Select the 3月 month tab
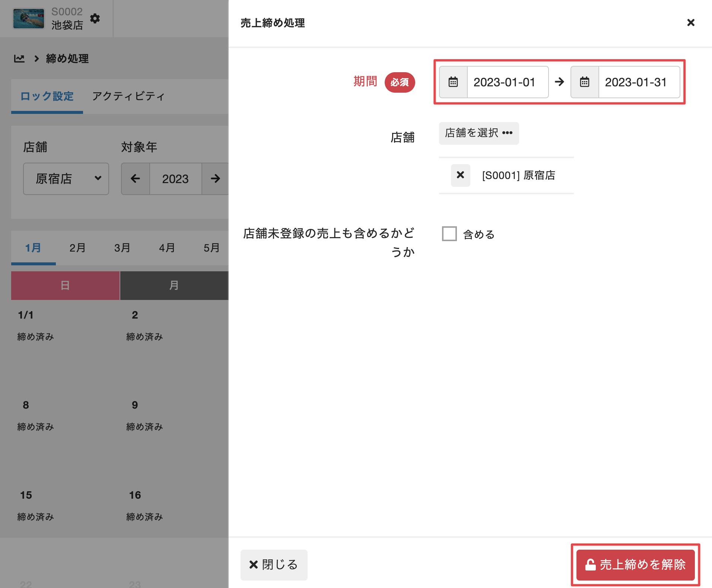The width and height of the screenshot is (712, 588). click(x=122, y=248)
